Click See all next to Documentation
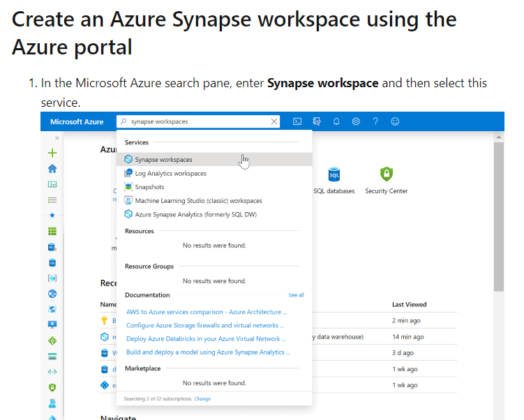The height and width of the screenshot is (420, 524). (296, 295)
